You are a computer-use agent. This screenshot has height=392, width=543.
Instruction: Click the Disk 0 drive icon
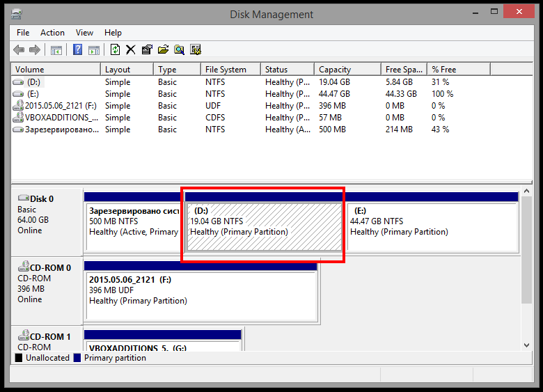[24, 198]
